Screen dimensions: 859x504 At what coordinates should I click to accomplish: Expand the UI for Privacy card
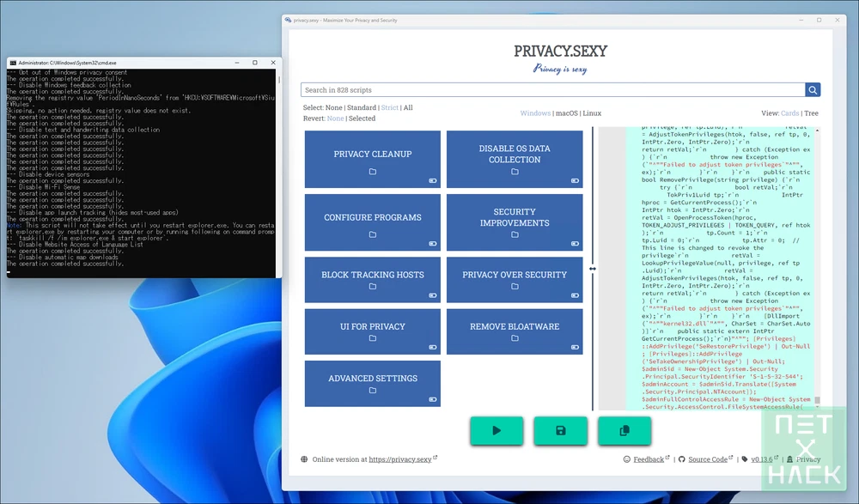(373, 331)
